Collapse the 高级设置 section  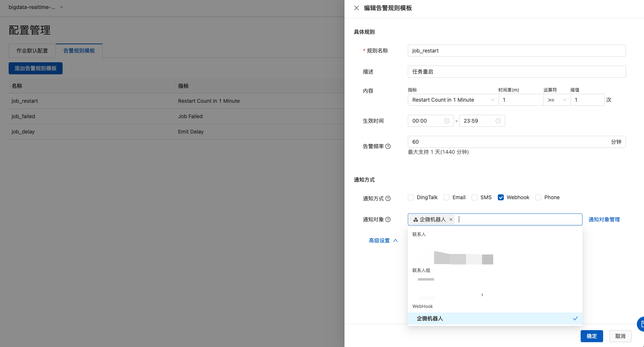pyautogui.click(x=383, y=240)
